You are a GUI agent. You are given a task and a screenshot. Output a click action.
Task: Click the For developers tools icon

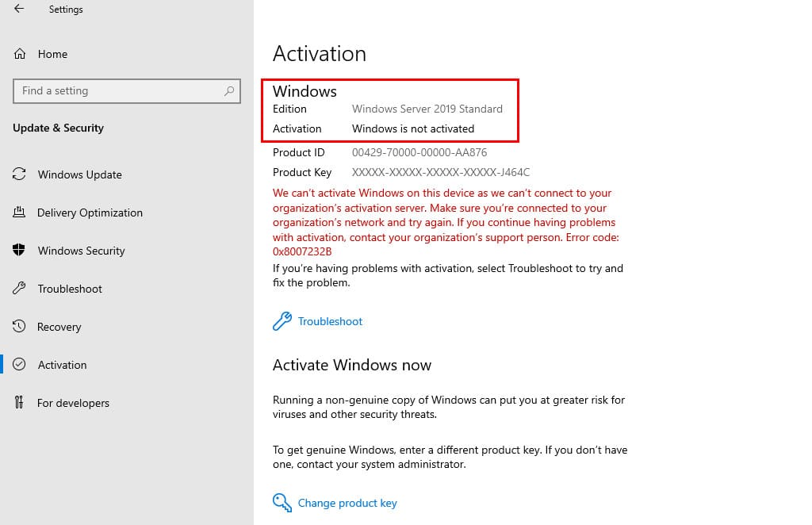pyautogui.click(x=19, y=402)
